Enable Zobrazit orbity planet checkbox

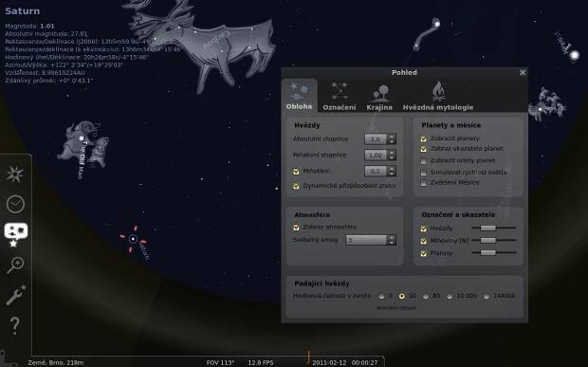tap(423, 161)
